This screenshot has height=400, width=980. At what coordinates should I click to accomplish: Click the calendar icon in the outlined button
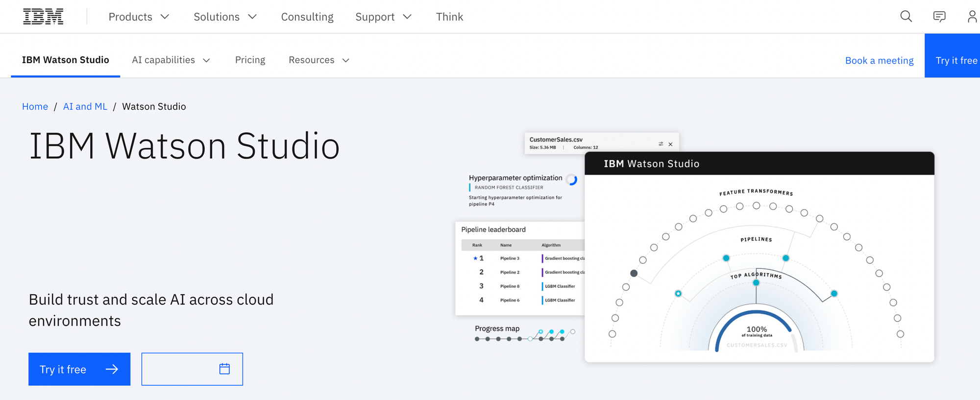(224, 369)
